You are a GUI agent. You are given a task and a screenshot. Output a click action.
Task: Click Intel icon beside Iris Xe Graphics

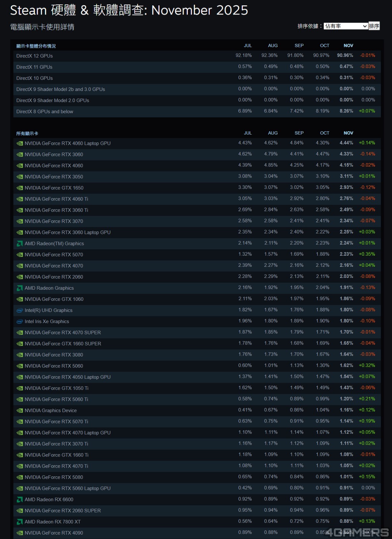[x=20, y=321]
